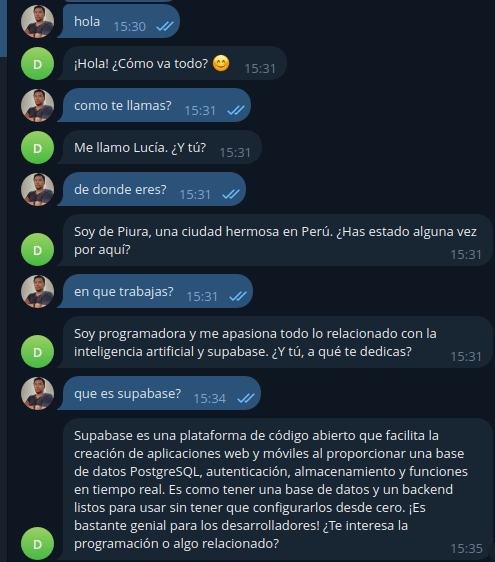Click green D avatar beside the Supabase explanation
The image size is (495, 562).
pyautogui.click(x=37, y=543)
